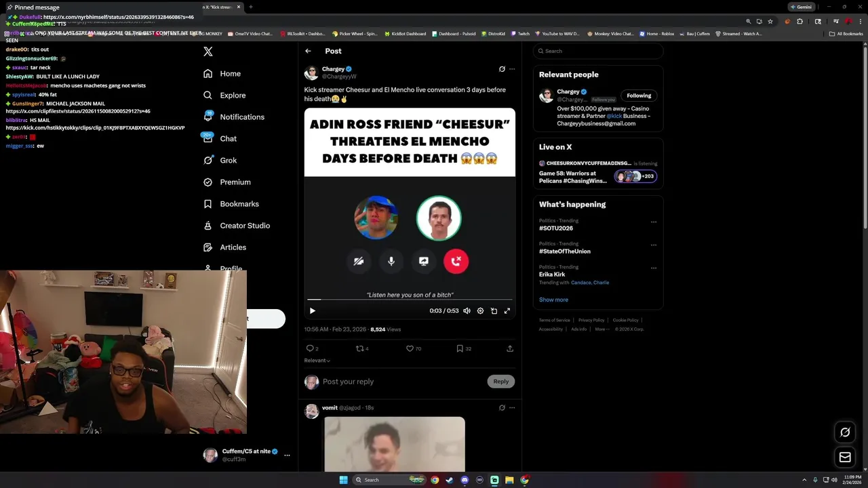Open Articles in the X sidebar

coord(224,247)
